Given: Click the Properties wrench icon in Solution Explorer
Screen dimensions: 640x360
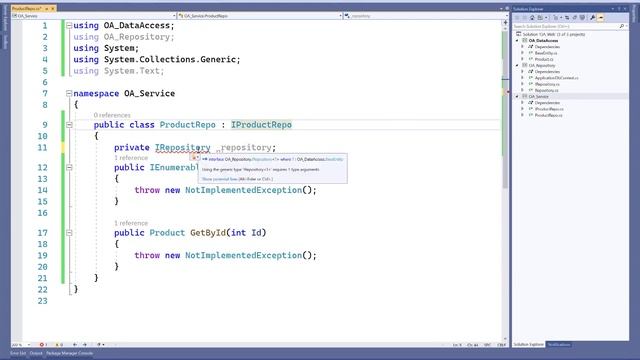Looking at the screenshot, I should tap(593, 18).
